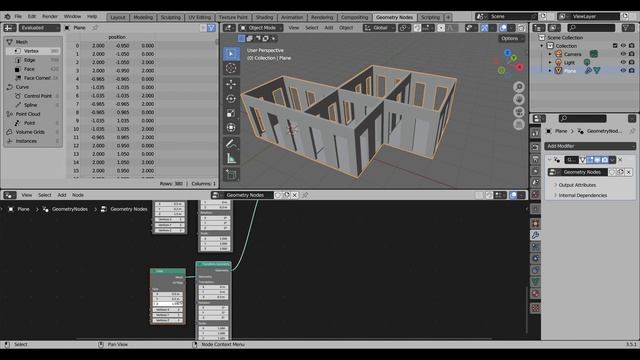Expand the Plane object in outliner

(550, 71)
